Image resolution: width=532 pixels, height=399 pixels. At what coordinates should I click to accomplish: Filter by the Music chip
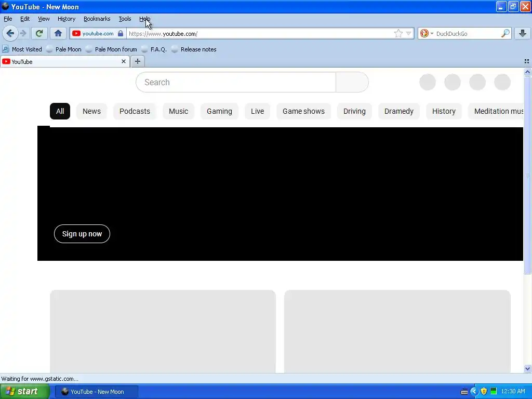click(179, 111)
